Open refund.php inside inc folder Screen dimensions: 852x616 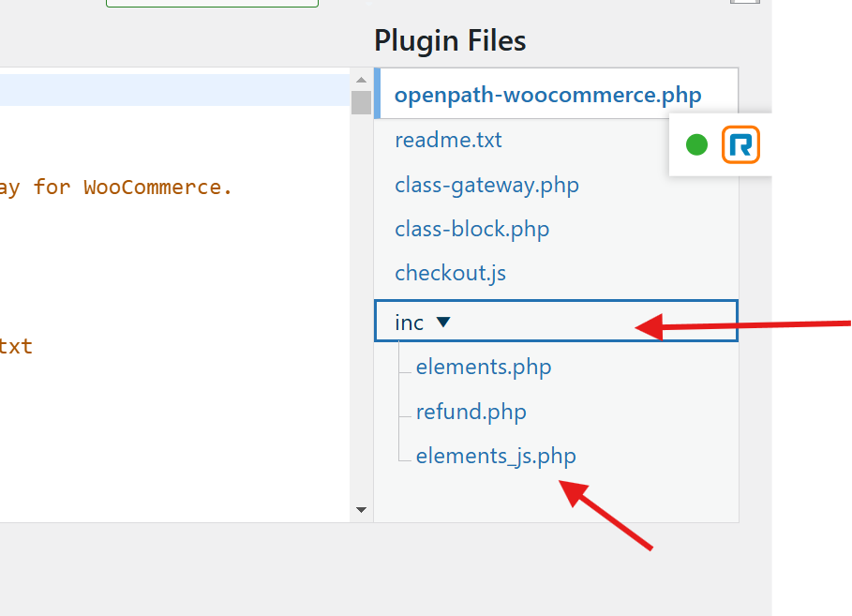471,413
